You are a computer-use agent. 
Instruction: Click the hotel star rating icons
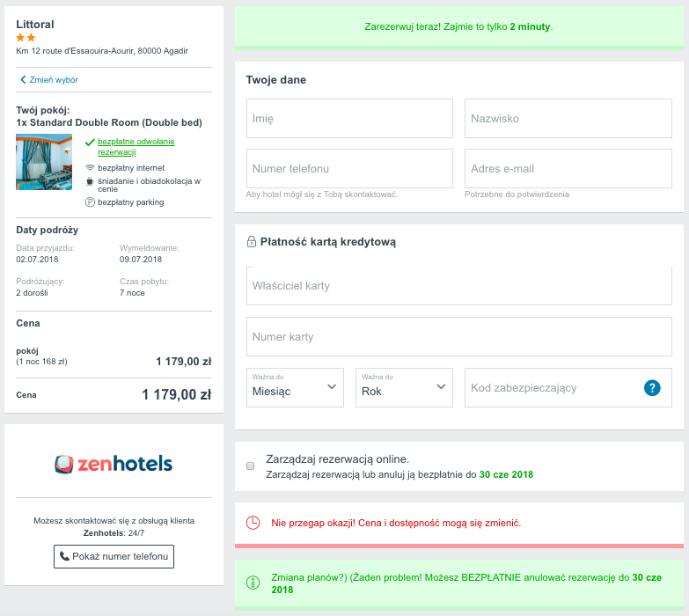click(26, 38)
